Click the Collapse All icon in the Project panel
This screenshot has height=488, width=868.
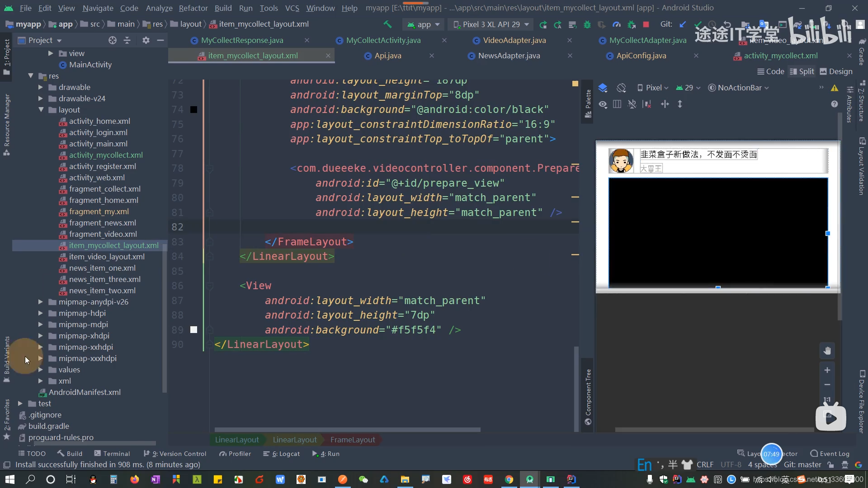(127, 40)
